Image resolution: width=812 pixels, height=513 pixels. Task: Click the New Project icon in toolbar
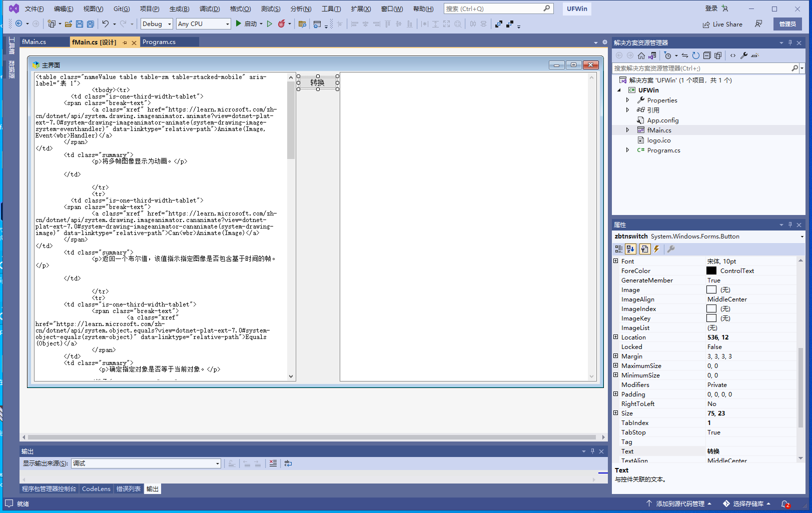tap(52, 24)
